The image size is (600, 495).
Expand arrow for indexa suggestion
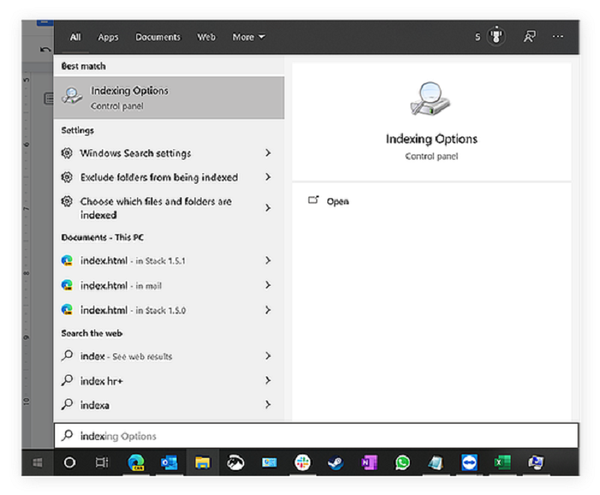click(x=268, y=405)
